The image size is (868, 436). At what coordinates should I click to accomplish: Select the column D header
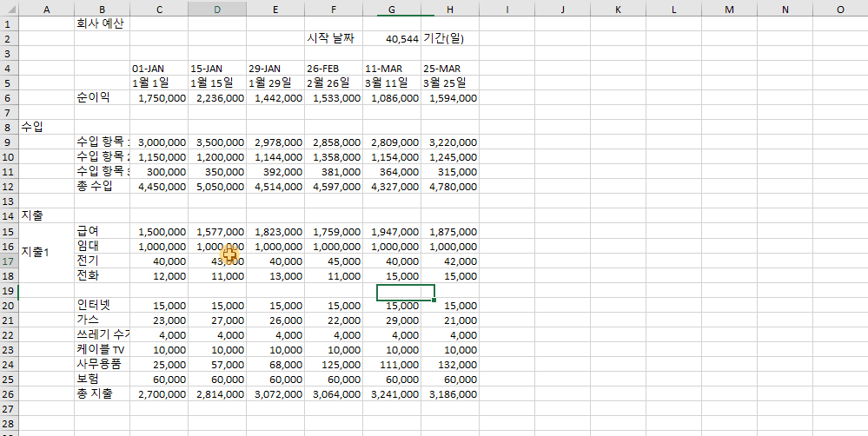(x=217, y=9)
